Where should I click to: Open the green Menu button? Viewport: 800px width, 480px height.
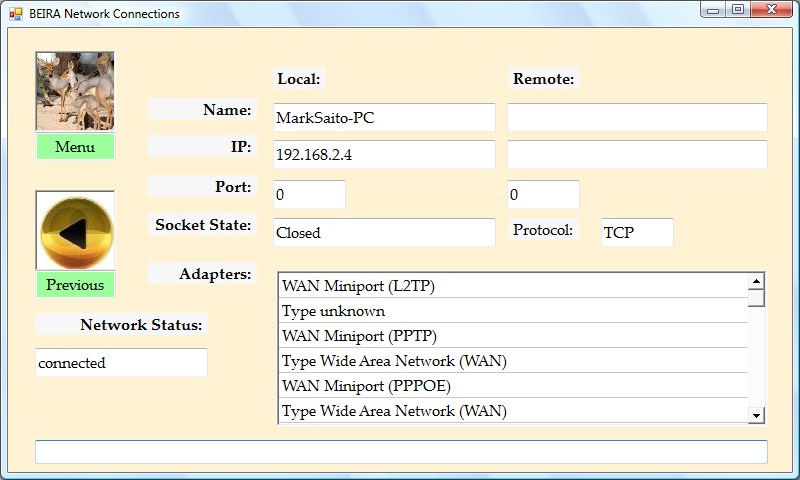75,147
